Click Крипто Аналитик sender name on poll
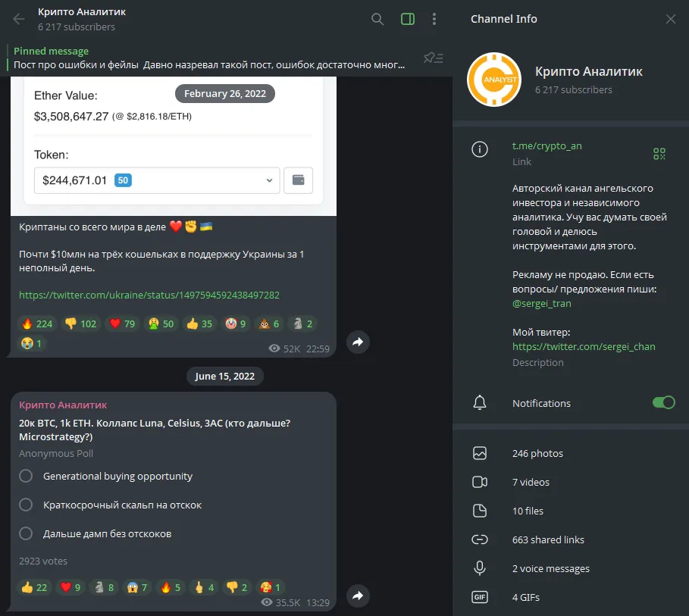The width and height of the screenshot is (689, 616). [x=63, y=405]
